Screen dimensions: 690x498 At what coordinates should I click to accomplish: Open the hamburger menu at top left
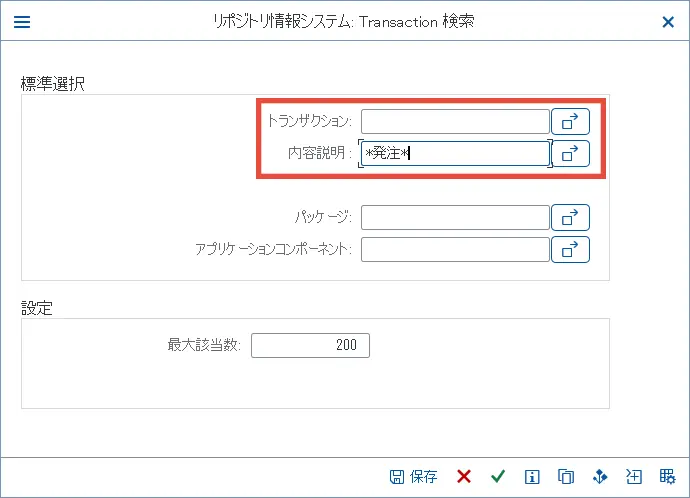pos(21,21)
